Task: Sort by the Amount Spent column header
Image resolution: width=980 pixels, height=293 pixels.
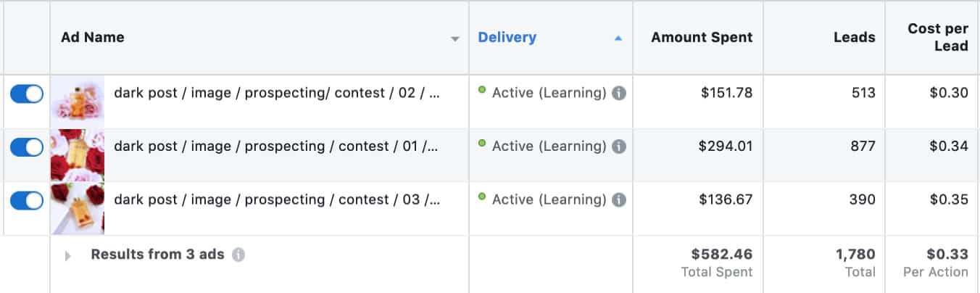Action: point(702,38)
